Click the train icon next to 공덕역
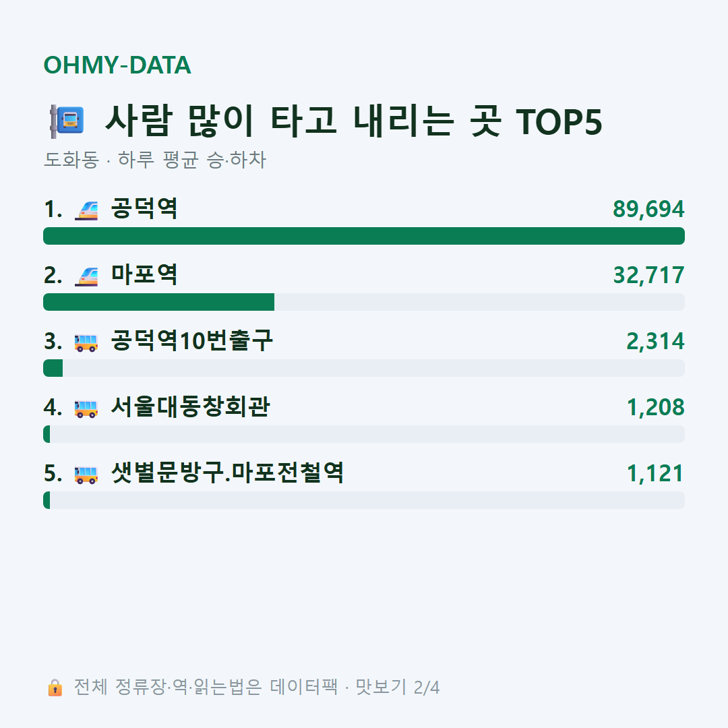The height and width of the screenshot is (728, 728). [86, 210]
